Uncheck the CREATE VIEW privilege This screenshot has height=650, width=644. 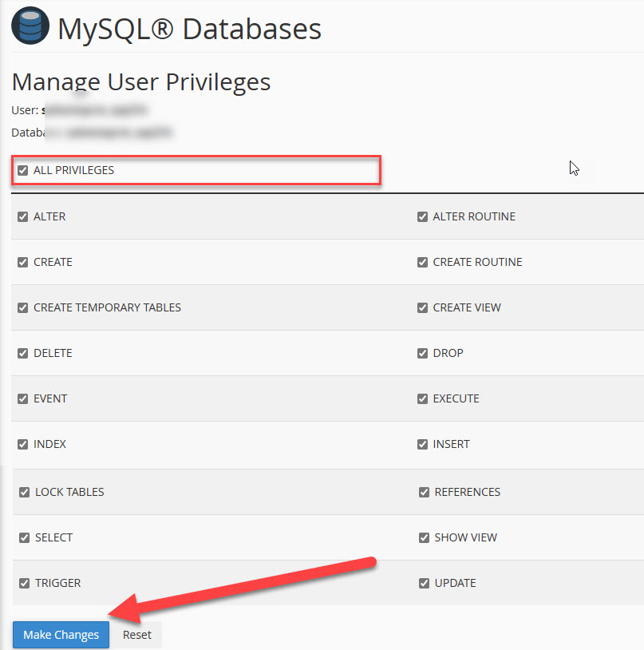422,307
